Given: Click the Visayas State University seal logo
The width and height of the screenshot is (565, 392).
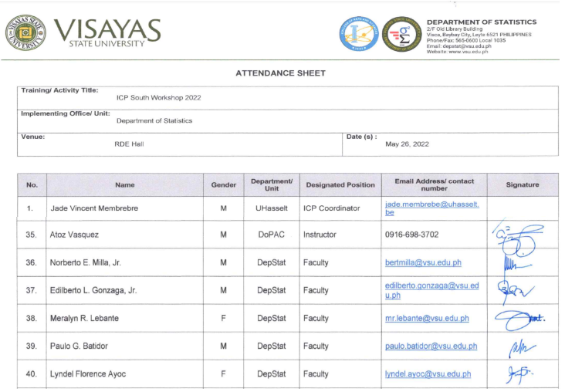Looking at the screenshot, I should pyautogui.click(x=25, y=32).
